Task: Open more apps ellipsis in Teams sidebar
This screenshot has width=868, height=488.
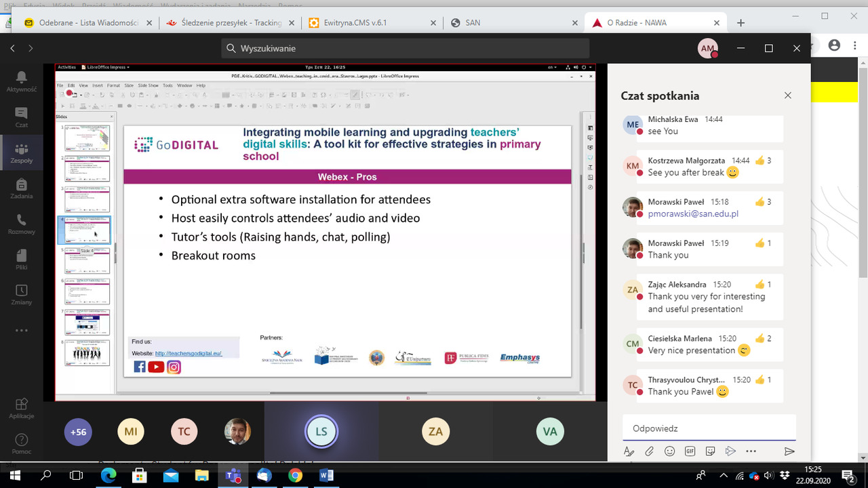Action: click(x=21, y=331)
